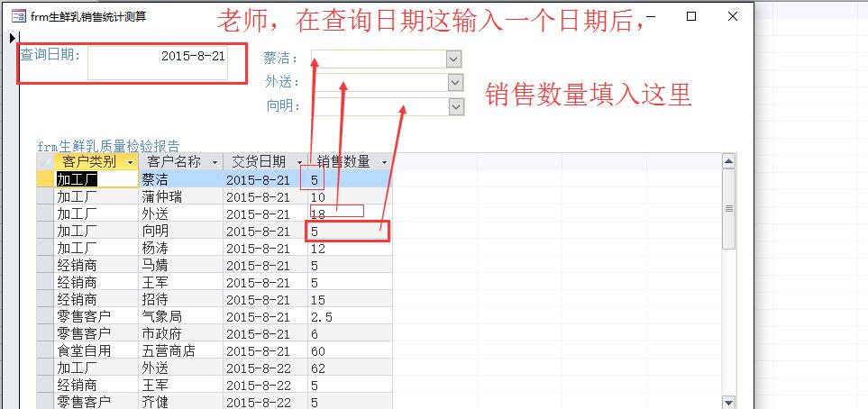Click the 客户名称 column header
The width and height of the screenshot is (868, 409).
[180, 161]
